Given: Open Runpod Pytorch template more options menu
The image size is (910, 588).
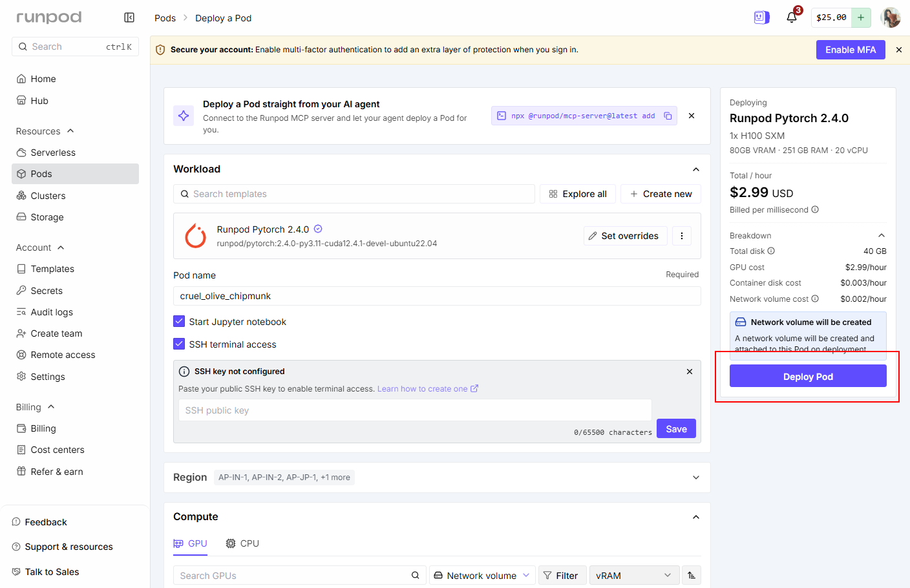Looking at the screenshot, I should tap(682, 236).
